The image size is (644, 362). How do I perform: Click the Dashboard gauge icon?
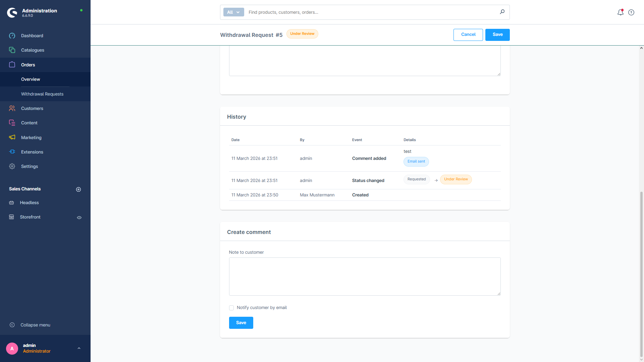pyautogui.click(x=12, y=36)
